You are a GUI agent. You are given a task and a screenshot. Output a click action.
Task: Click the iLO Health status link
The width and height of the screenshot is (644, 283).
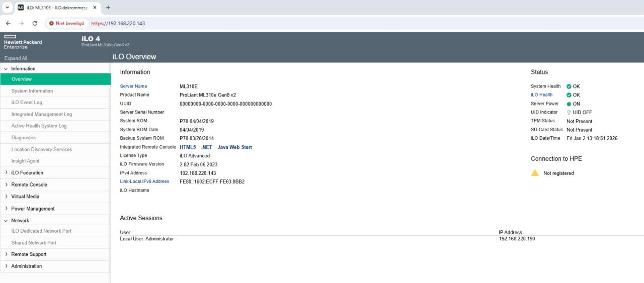click(x=541, y=95)
